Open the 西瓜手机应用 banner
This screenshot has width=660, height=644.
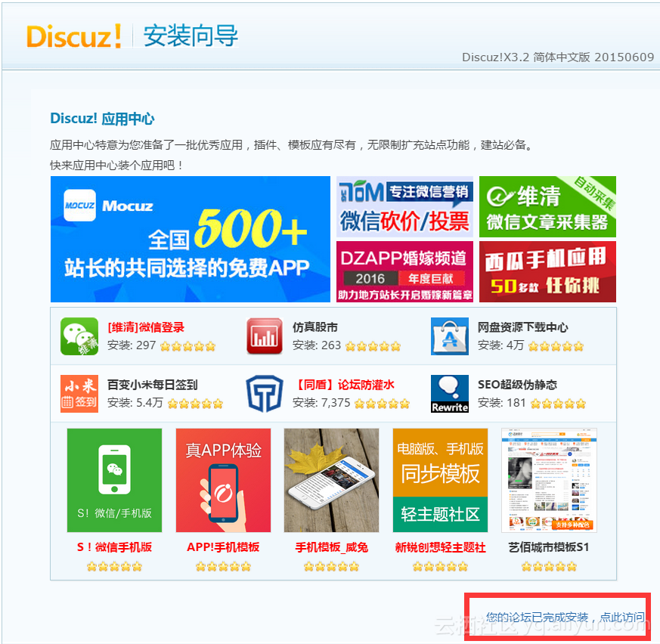coord(547,271)
